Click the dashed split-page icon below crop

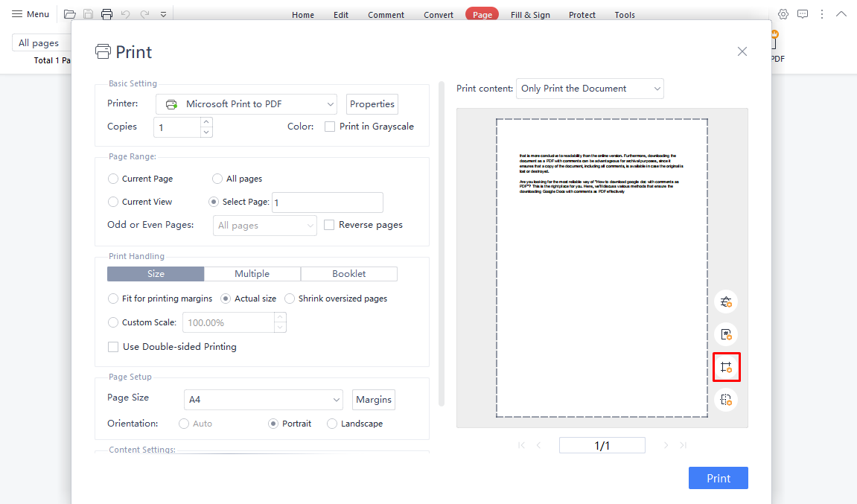[x=726, y=400]
